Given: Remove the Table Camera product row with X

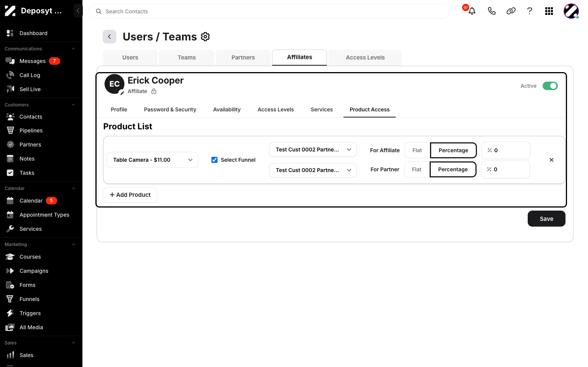Looking at the screenshot, I should point(551,160).
